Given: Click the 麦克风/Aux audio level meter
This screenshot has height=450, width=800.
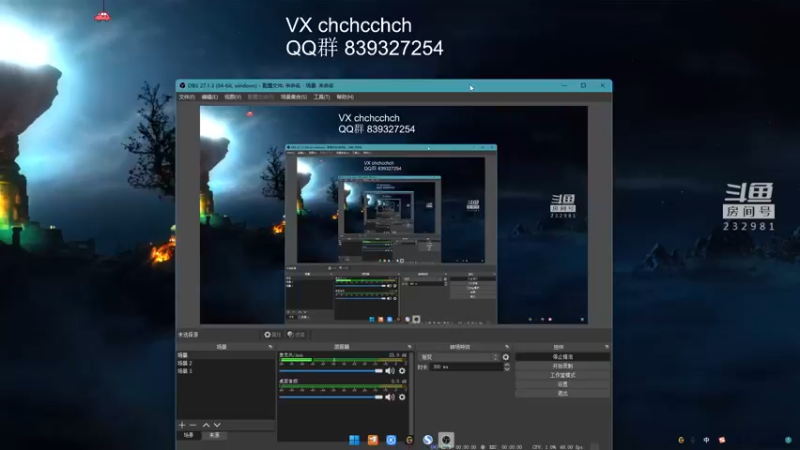Looking at the screenshot, I should point(343,360).
